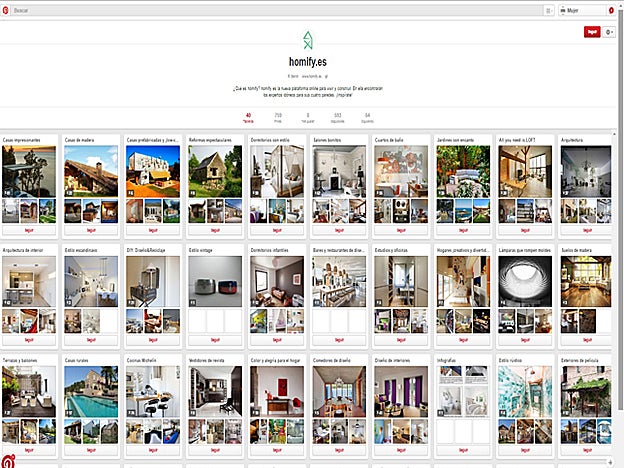The image size is (624, 468).
Task: Click the red notifications icon at top right
Action: point(611,9)
